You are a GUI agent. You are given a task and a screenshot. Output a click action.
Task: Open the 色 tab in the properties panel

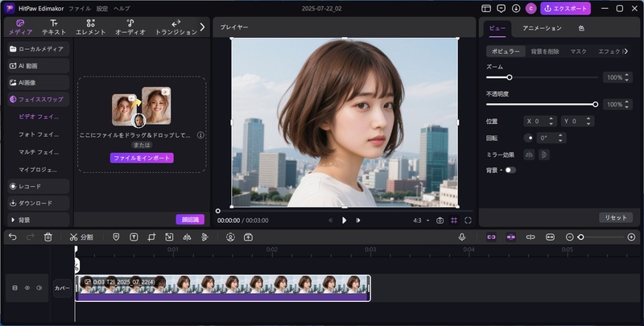tap(581, 28)
